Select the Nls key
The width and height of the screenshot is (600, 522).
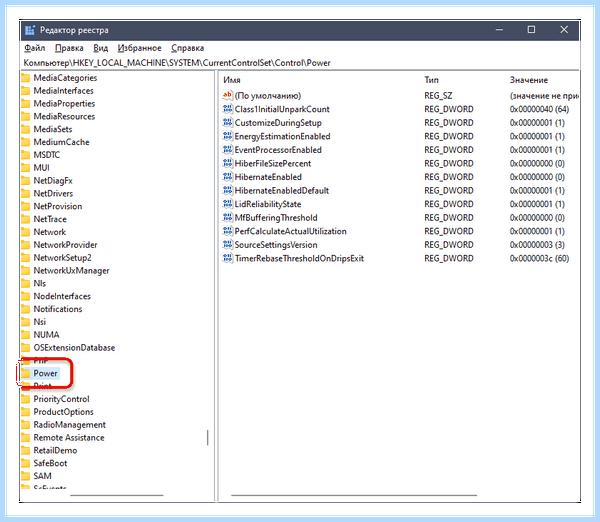point(40,284)
